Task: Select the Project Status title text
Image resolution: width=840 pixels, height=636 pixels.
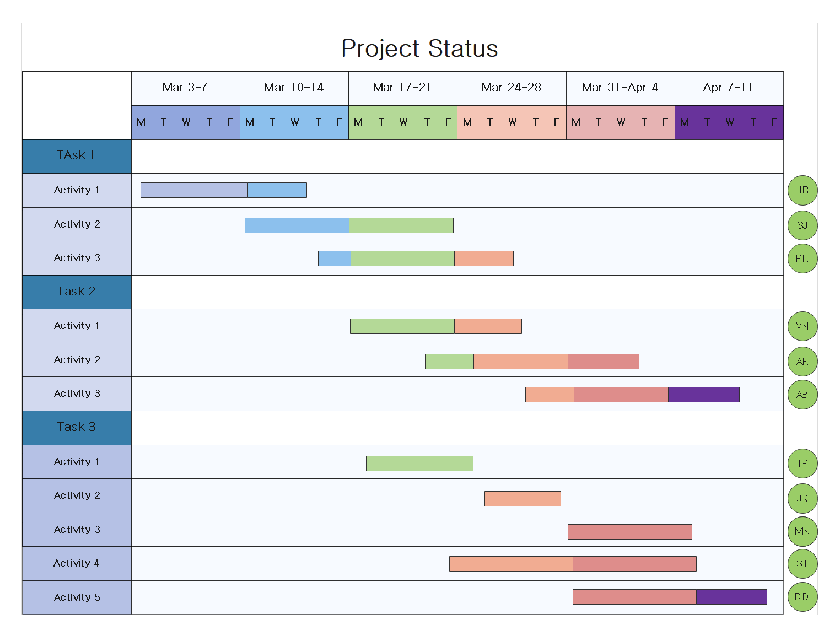Action: pyautogui.click(x=419, y=48)
